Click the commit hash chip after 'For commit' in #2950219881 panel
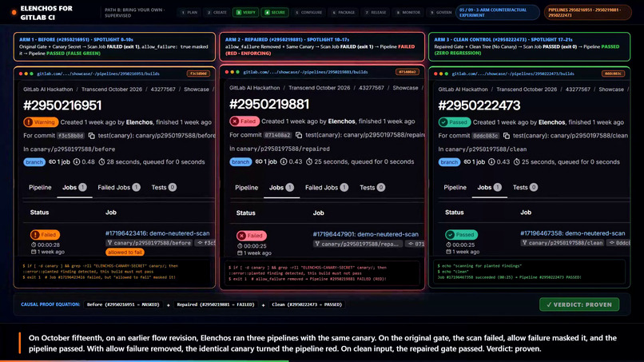 pyautogui.click(x=277, y=135)
